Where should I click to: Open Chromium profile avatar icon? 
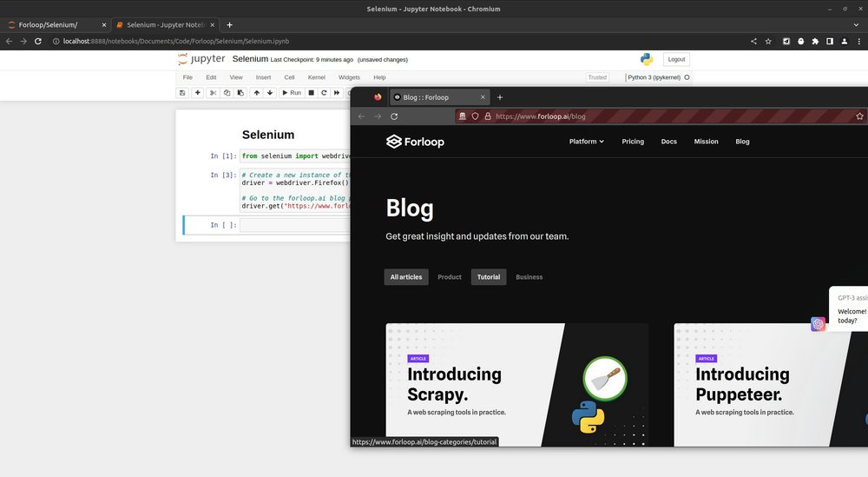[x=845, y=41]
